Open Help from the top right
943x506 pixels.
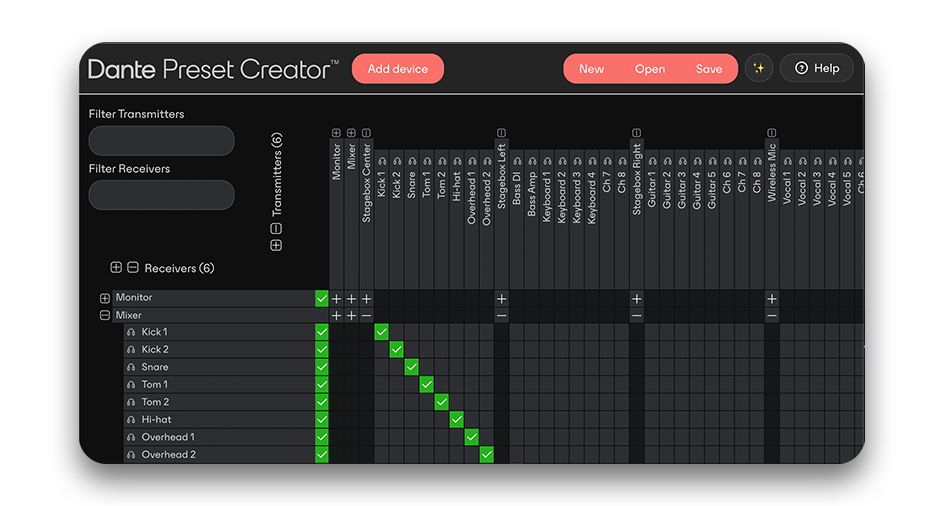817,69
